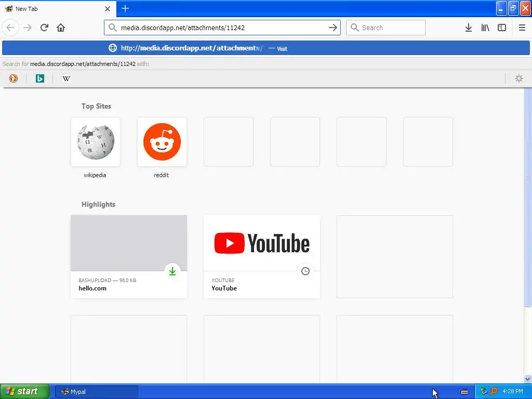Click the Top Sites heading
Image resolution: width=532 pixels, height=399 pixels.
96,106
